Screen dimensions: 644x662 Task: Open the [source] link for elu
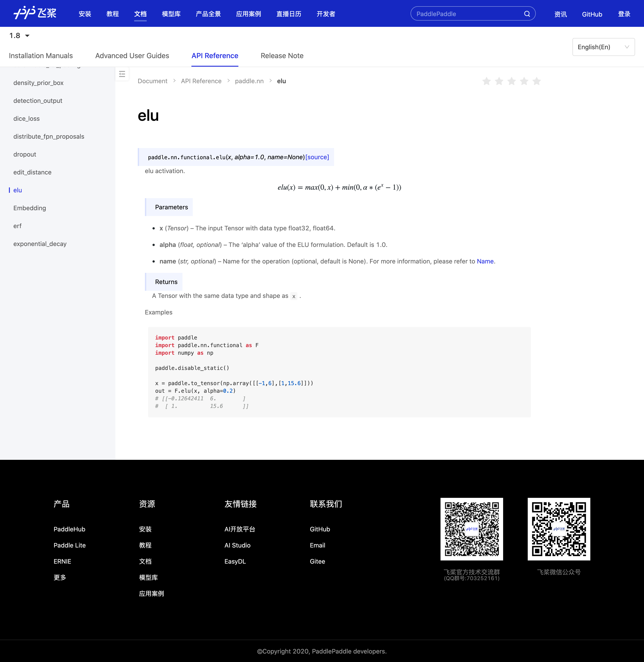click(317, 157)
